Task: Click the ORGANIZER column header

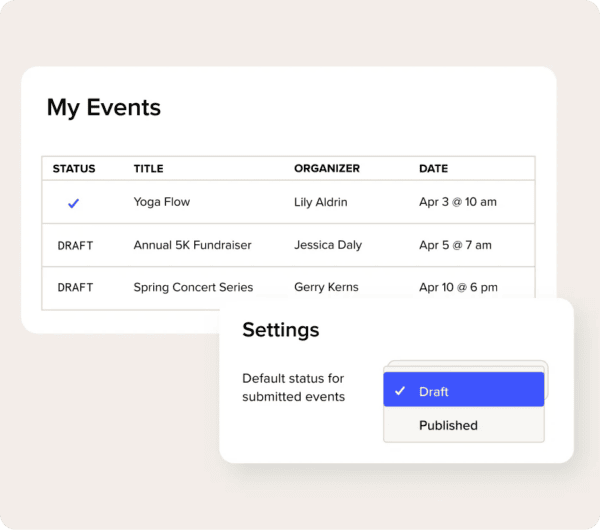Action: tap(326, 169)
